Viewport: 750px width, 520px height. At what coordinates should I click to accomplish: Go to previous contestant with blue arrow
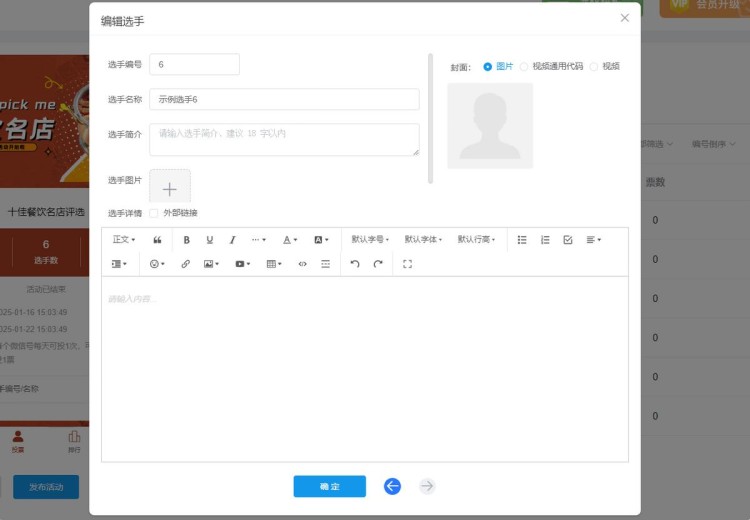pos(392,486)
